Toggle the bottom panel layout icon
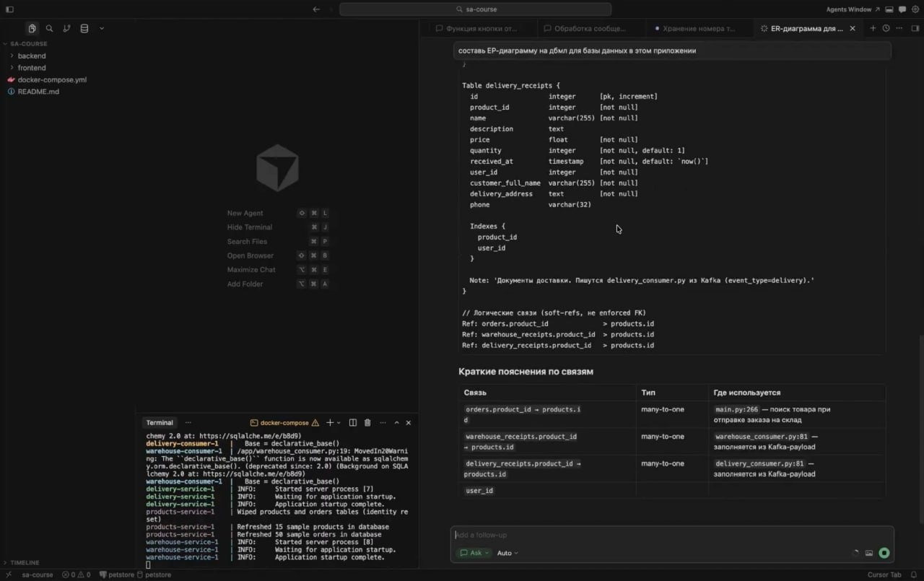Viewport: 924px width, 581px height. point(889,9)
